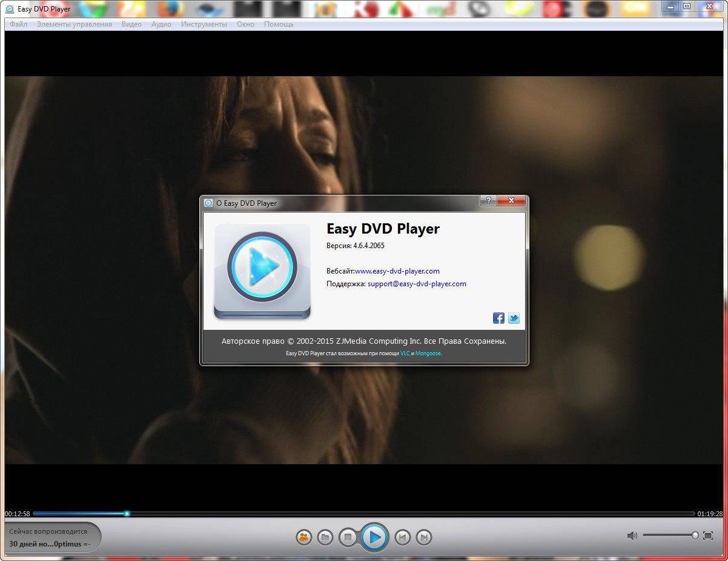The width and height of the screenshot is (728, 561).
Task: Adjust the volume slider handle
Action: (x=695, y=535)
